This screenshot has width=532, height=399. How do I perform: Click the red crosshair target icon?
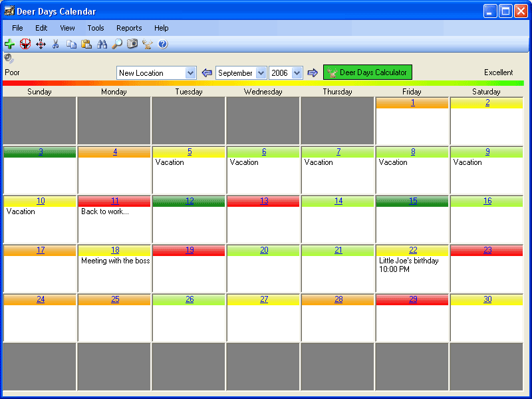(x=25, y=44)
